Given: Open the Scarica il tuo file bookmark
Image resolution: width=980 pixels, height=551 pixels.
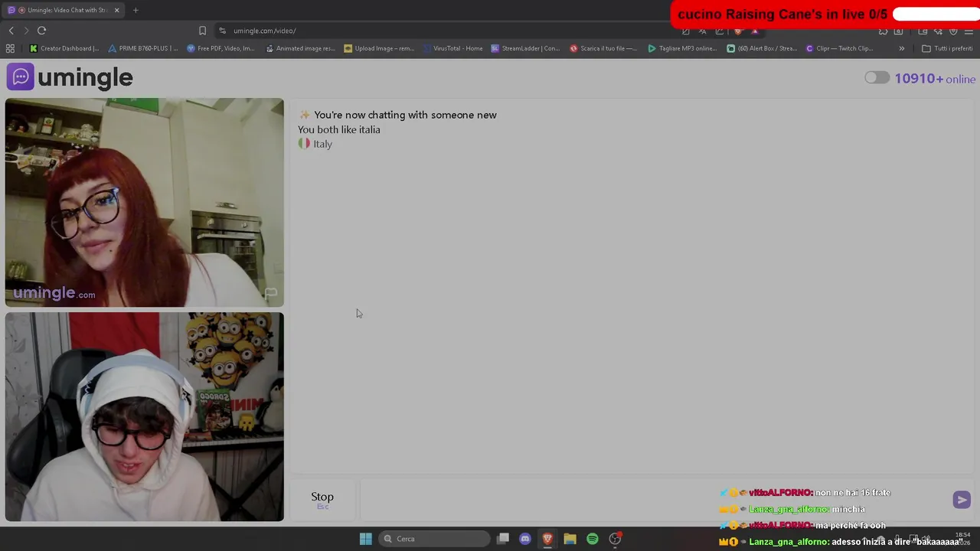Looking at the screenshot, I should tap(603, 48).
